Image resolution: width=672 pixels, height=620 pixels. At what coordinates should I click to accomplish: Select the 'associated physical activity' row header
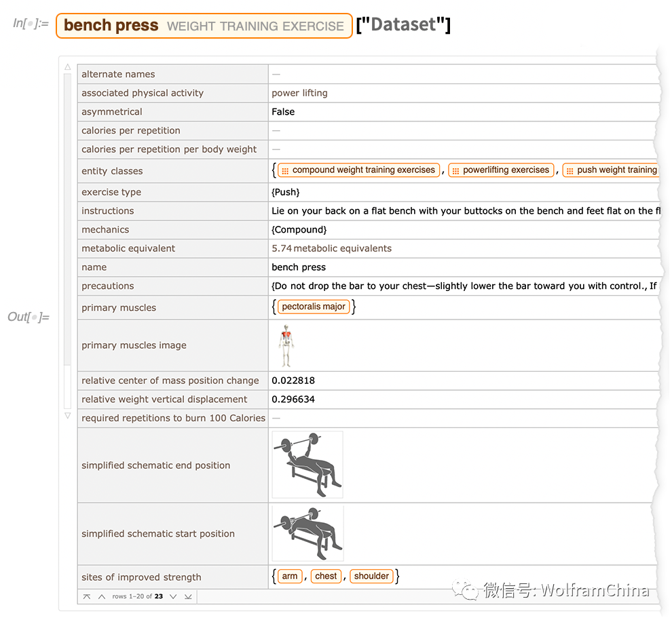172,93
